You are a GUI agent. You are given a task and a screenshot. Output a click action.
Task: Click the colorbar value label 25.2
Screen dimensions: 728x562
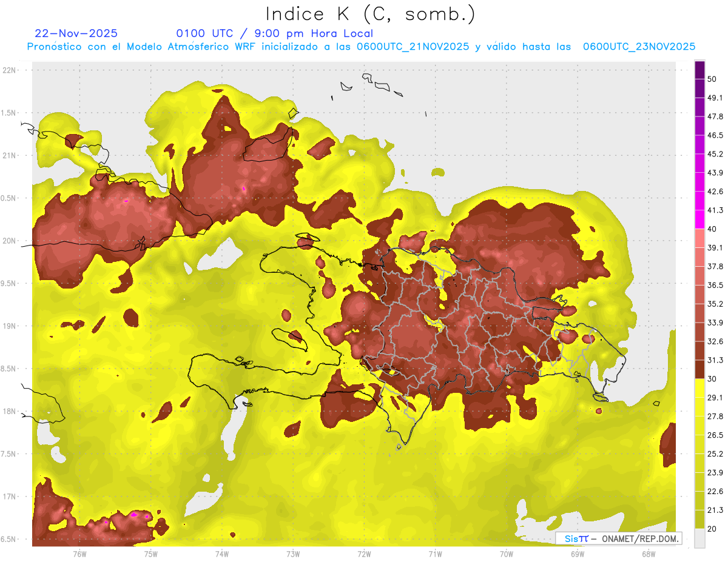click(715, 453)
